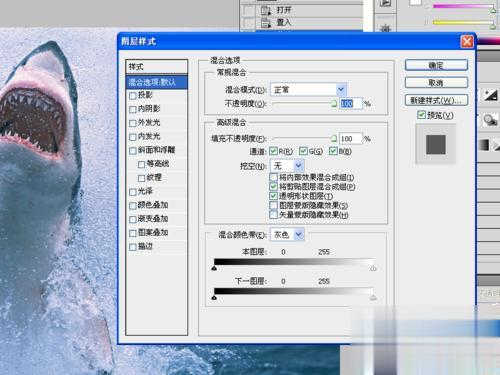Click the gray style preview thumbnail
This screenshot has height=375, width=500.
(x=436, y=144)
